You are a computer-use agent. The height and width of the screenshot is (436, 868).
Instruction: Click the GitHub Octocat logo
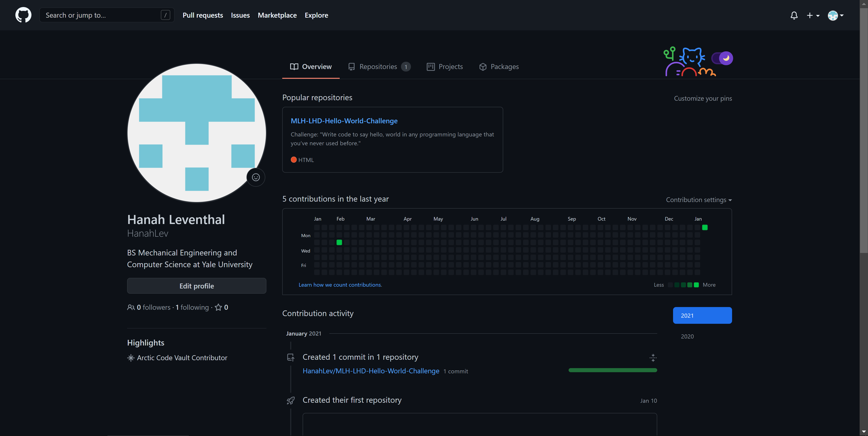(23, 15)
